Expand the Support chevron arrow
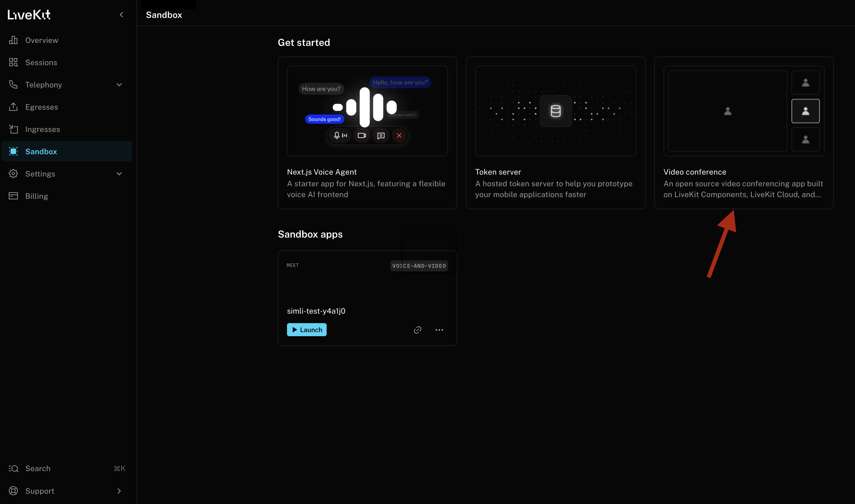This screenshot has height=504, width=855. coord(119,491)
